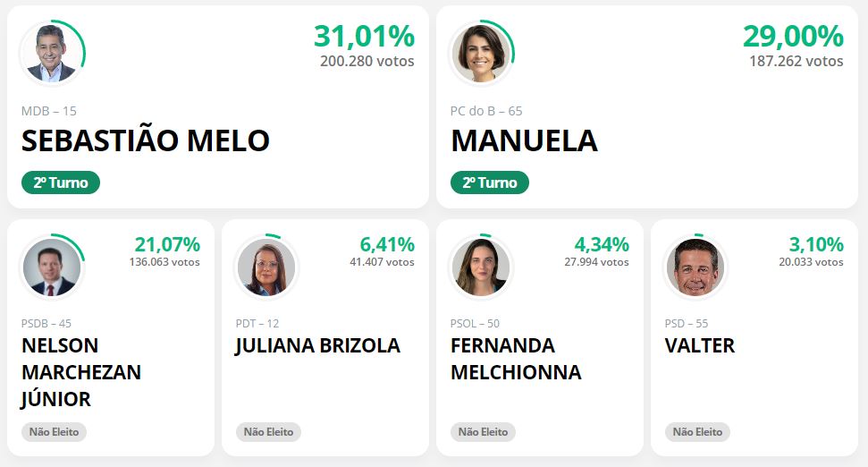The height and width of the screenshot is (467, 868).
Task: Click the PSOL – 50 party label
Action: coord(475,324)
